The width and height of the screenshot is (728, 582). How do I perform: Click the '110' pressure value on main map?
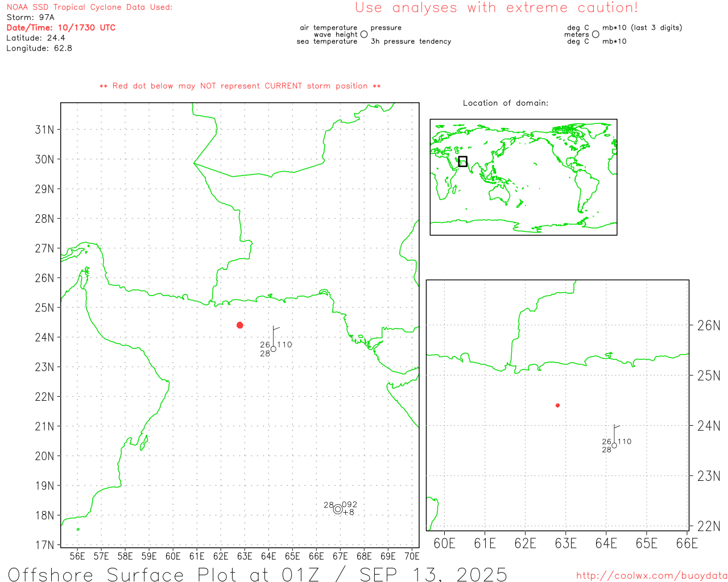(x=284, y=344)
